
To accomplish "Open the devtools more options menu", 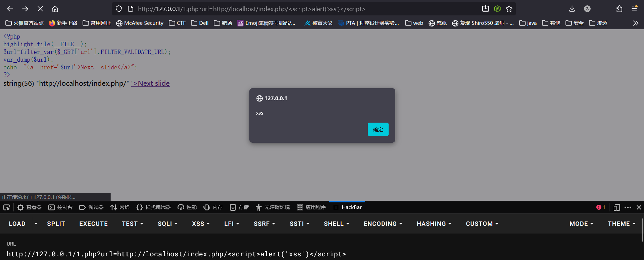I will click(628, 207).
